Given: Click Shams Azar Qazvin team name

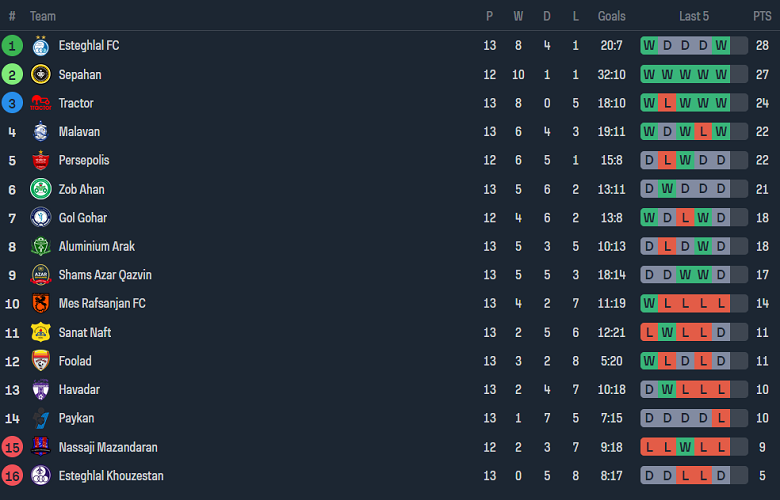Looking at the screenshot, I should tap(105, 275).
